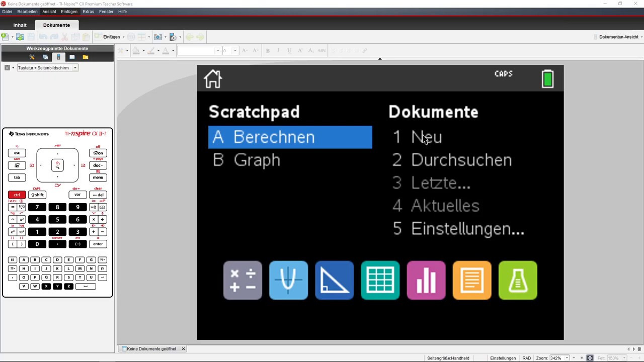Image resolution: width=644 pixels, height=362 pixels.
Task: Open the utilities tab in tool palette
Action: (x=72, y=57)
